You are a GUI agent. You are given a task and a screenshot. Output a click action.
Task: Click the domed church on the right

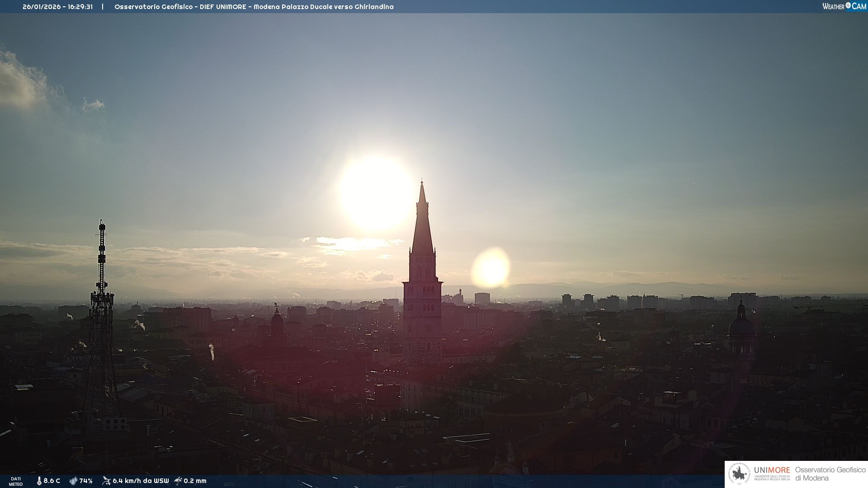pyautogui.click(x=741, y=328)
